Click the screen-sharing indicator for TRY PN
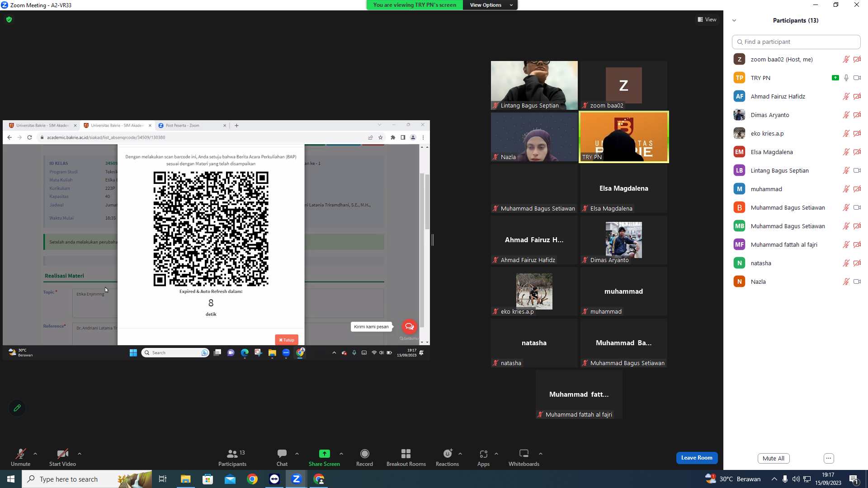The image size is (868, 488). [x=835, y=78]
